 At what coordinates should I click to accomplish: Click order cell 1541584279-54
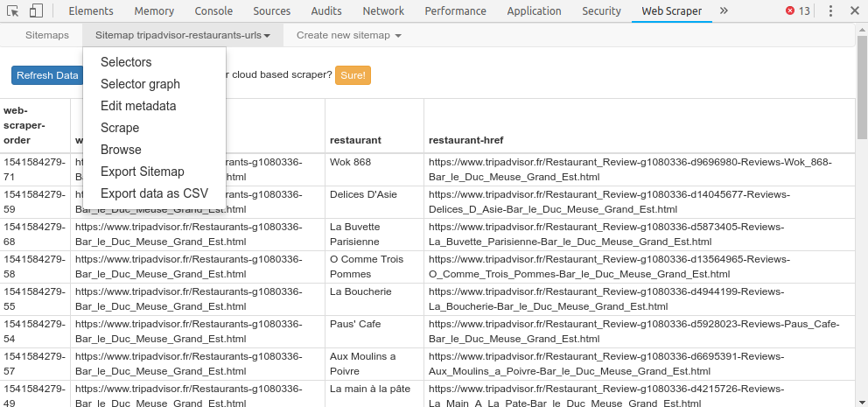pyautogui.click(x=35, y=332)
